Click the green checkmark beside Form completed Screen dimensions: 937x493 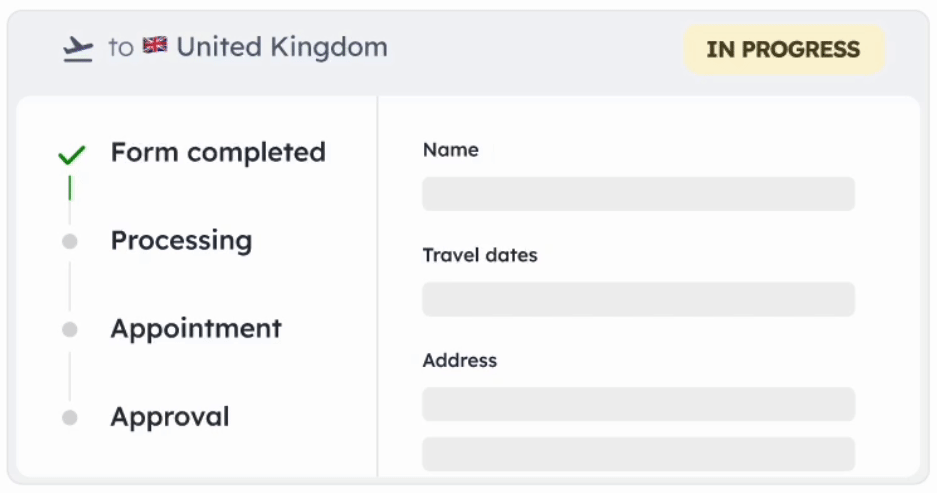click(72, 155)
